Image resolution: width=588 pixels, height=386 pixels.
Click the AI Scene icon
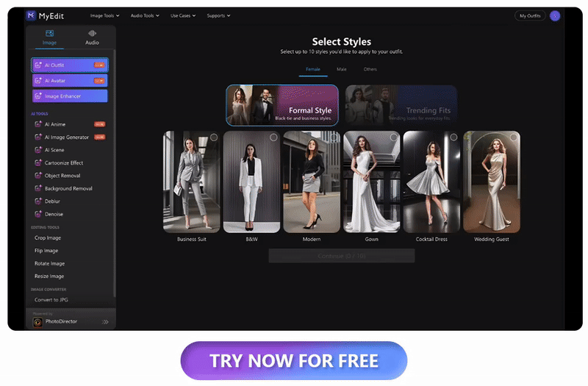click(38, 150)
